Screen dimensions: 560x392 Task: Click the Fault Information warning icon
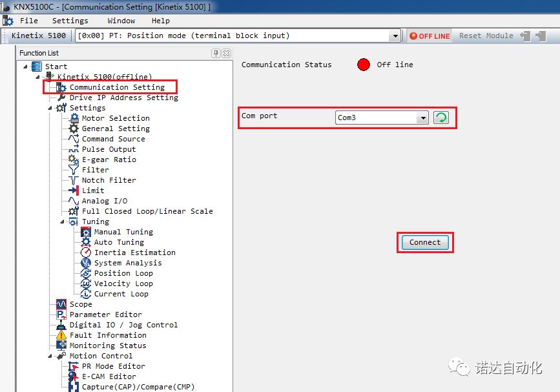click(61, 335)
